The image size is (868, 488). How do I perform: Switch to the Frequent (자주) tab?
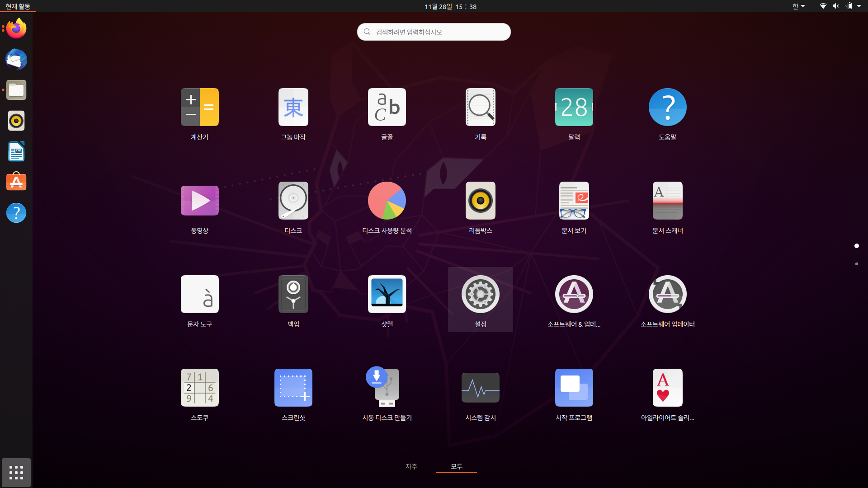coord(411,466)
